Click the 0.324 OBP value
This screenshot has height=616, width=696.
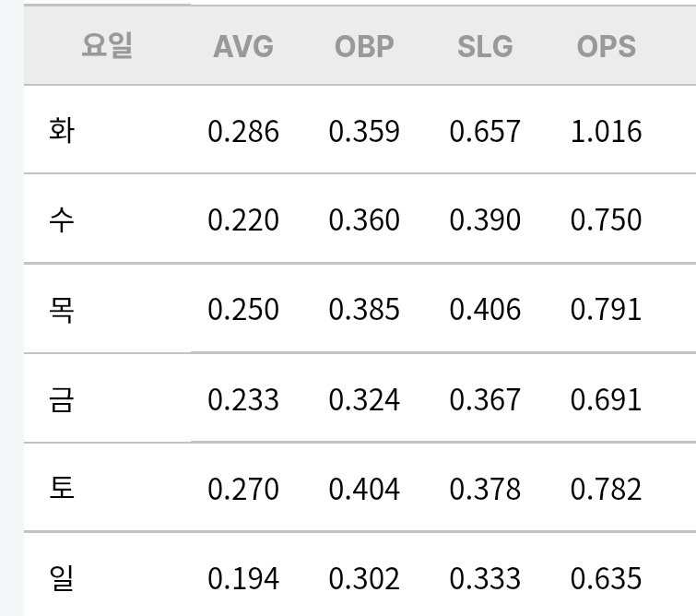pos(364,399)
